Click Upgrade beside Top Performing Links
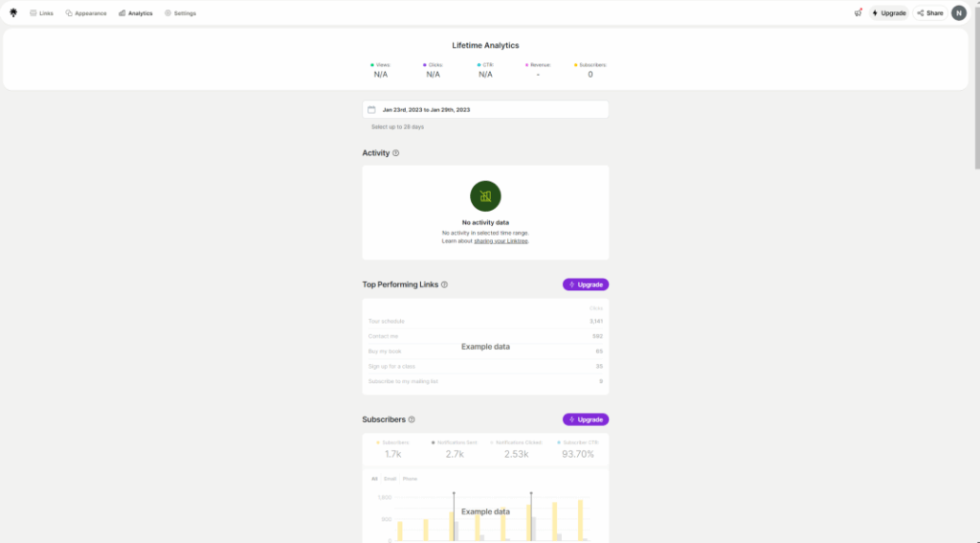Screen dimensions: 980x543 click(x=586, y=284)
